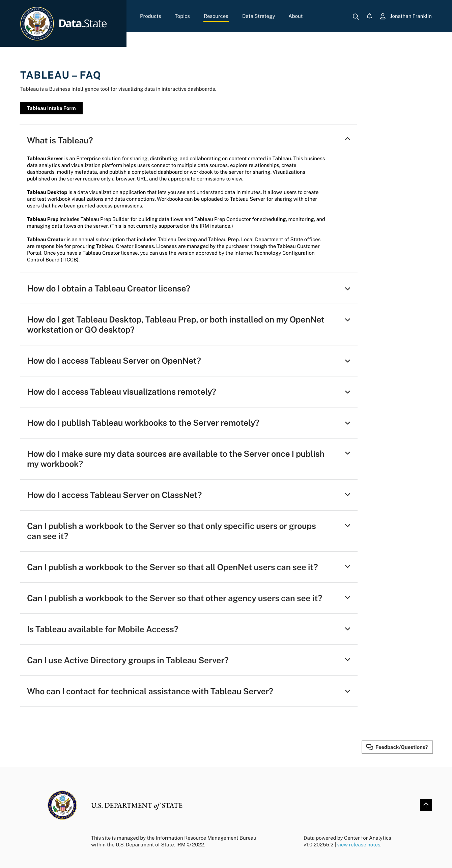
Task: Click the Jonathan Franklin account name
Action: pos(411,16)
